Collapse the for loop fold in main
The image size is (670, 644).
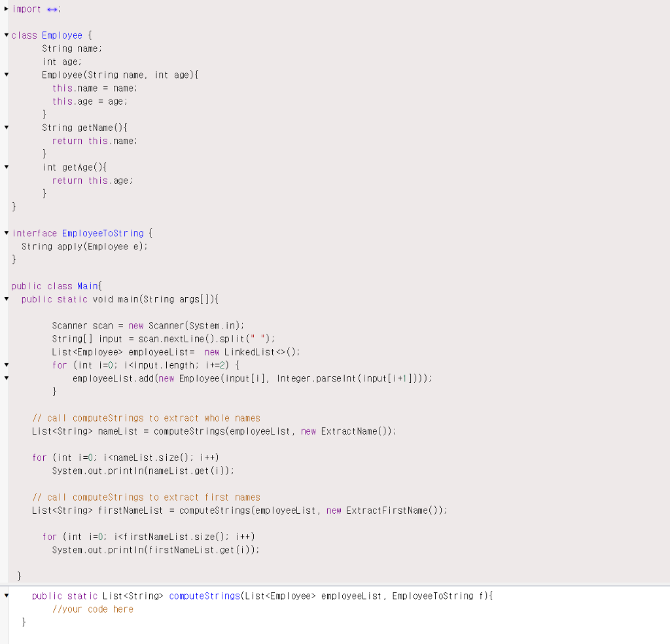[x=5, y=365]
